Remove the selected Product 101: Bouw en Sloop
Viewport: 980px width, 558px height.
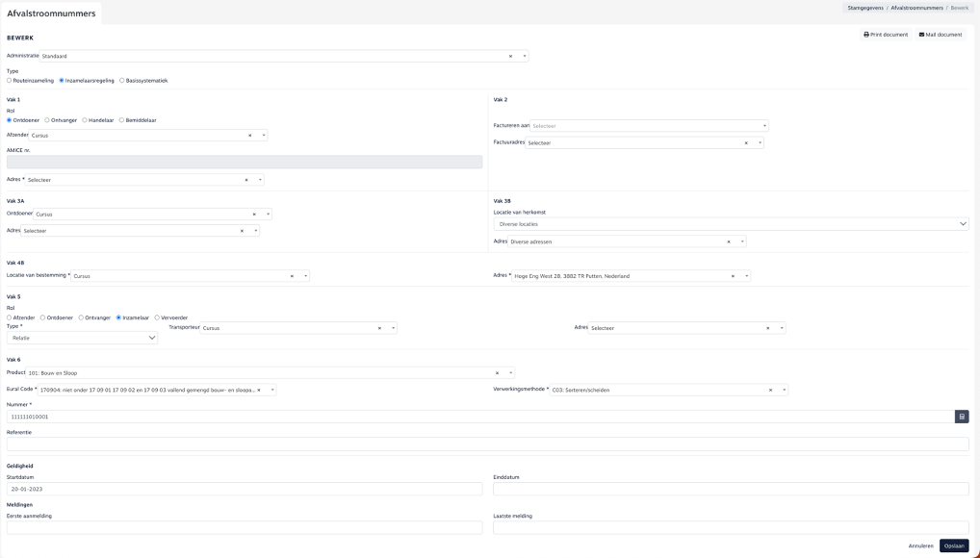coord(497,372)
